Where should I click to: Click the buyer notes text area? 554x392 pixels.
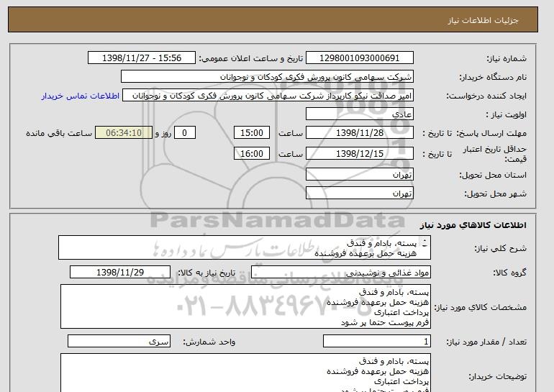(245, 373)
